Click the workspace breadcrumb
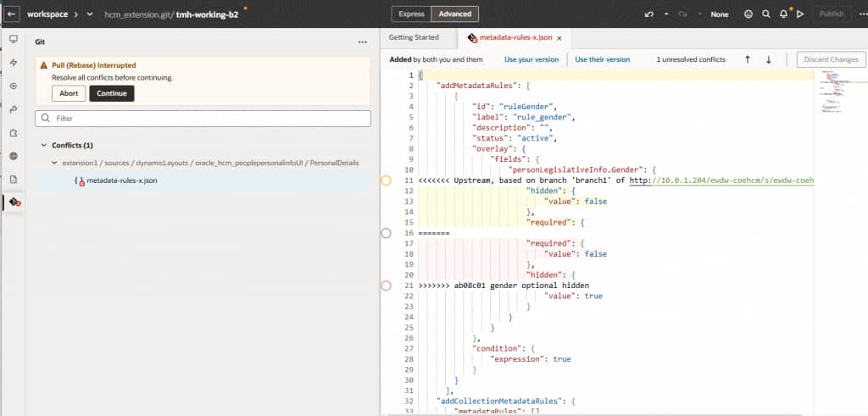The width and height of the screenshot is (868, 416). 47,14
